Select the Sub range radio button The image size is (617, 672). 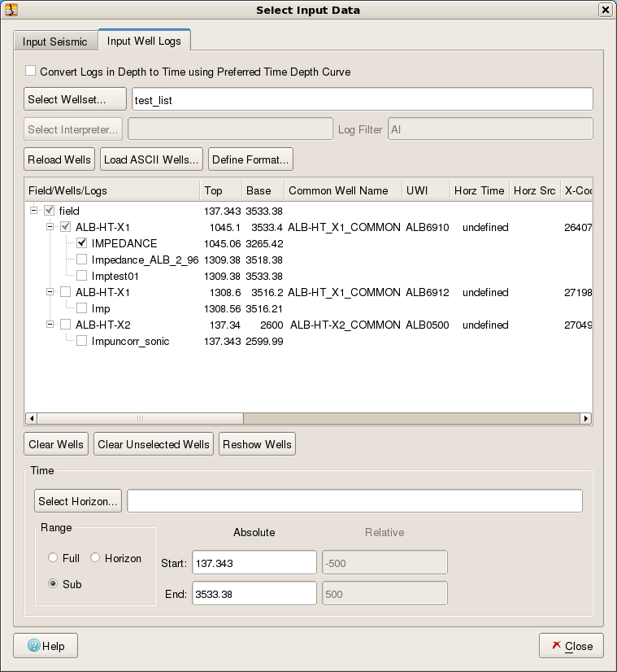tap(53, 583)
